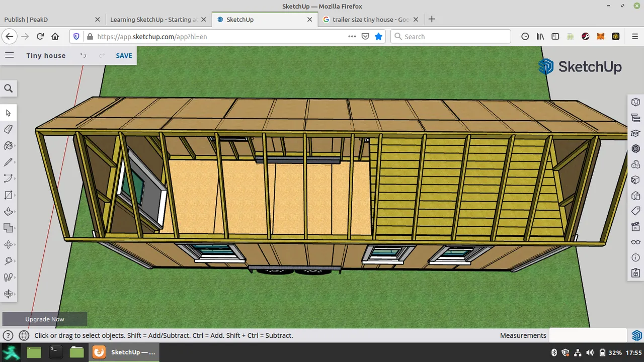Choose the Paint bucket tool
Viewport: 644px width, 362px height.
pyautogui.click(x=9, y=146)
